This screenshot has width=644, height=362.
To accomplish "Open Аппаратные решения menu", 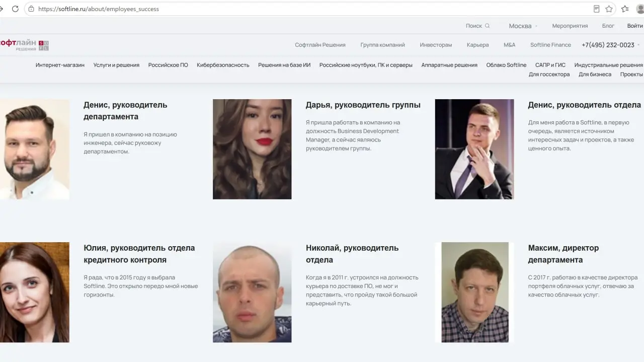I will point(449,65).
